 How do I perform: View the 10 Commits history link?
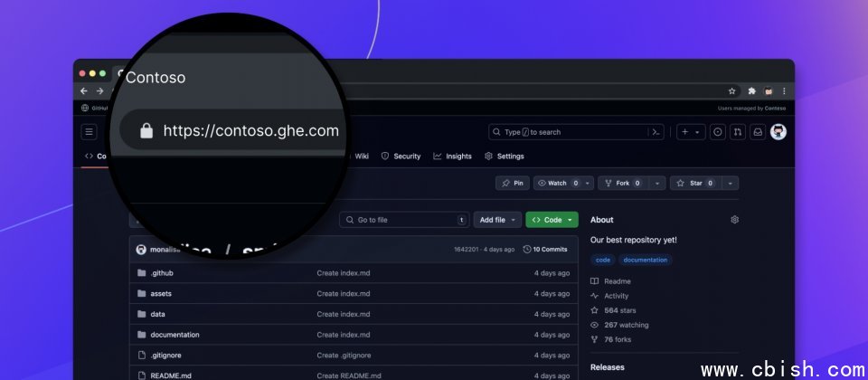(x=545, y=249)
